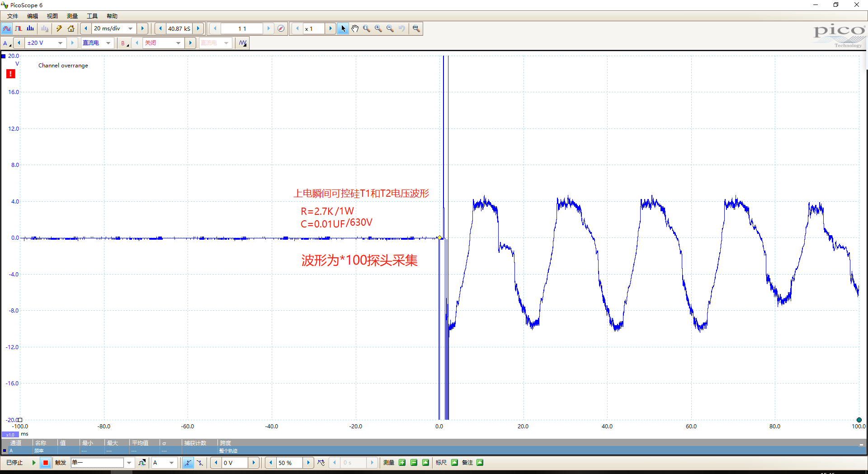Click zoom to full view icon
Viewport: 868px width, 474px height.
coord(416,28)
